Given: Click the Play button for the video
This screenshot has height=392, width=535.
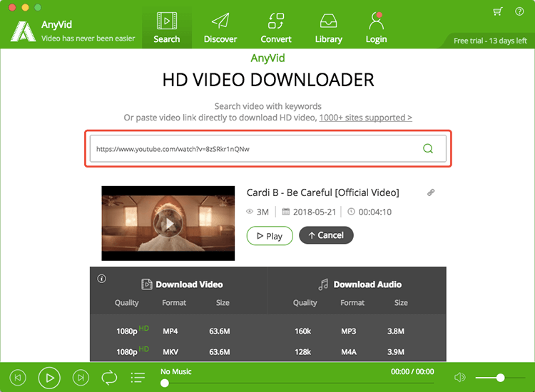Looking at the screenshot, I should 270,236.
